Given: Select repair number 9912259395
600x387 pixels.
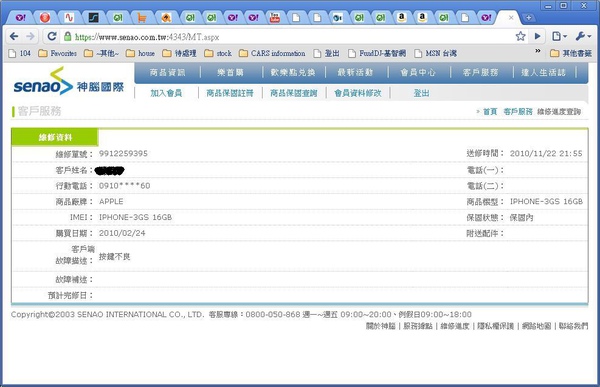Looking at the screenshot, I should tap(123, 153).
